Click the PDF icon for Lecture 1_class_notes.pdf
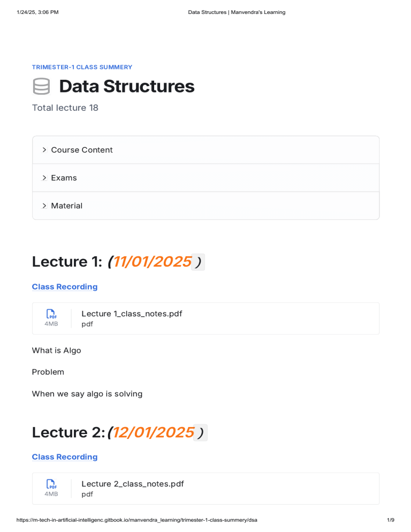The height and width of the screenshot is (532, 411). [x=51, y=314]
